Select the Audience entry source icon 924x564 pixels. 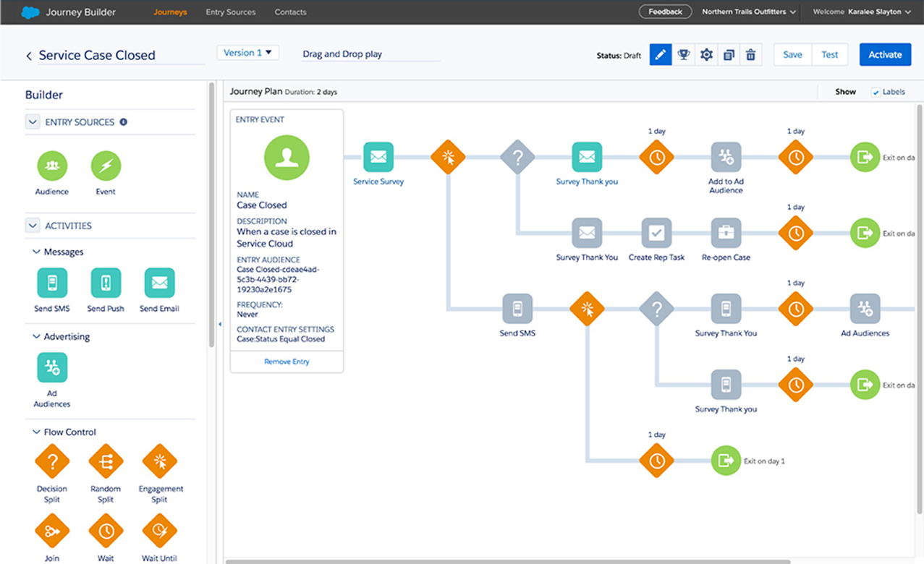click(52, 166)
